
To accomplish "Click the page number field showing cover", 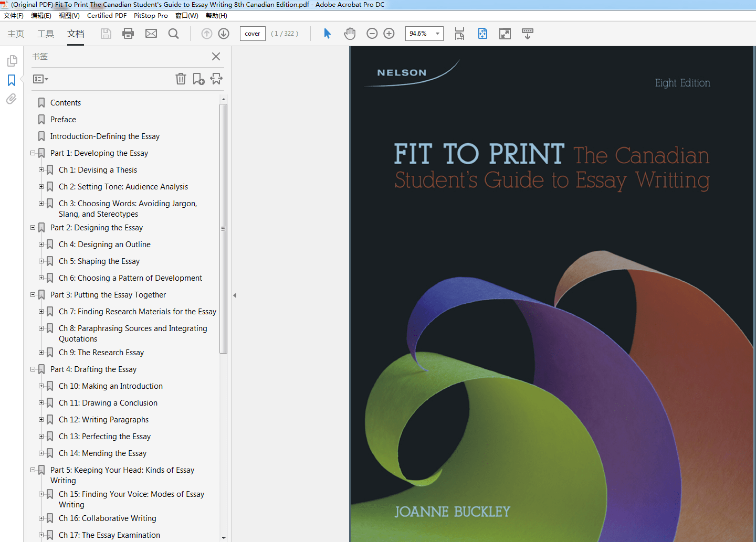I will (253, 34).
